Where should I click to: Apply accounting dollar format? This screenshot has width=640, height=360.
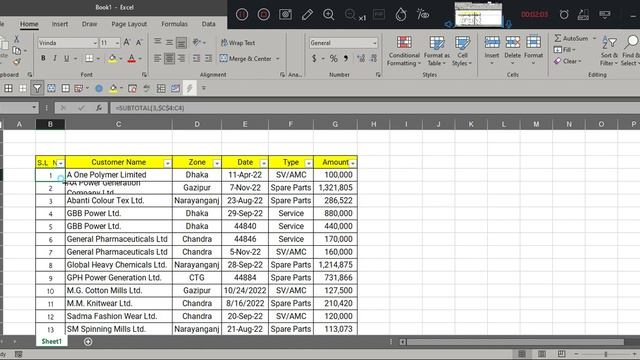coord(314,58)
